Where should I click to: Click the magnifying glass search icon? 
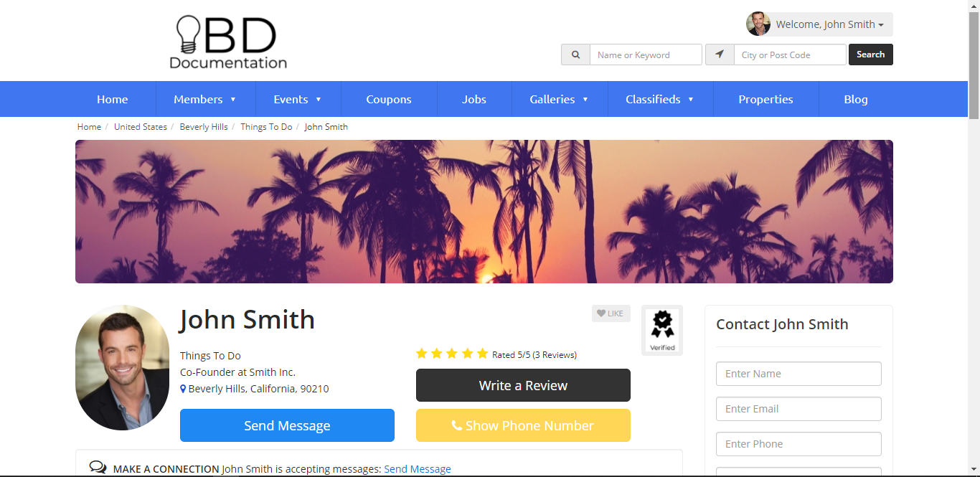point(575,55)
